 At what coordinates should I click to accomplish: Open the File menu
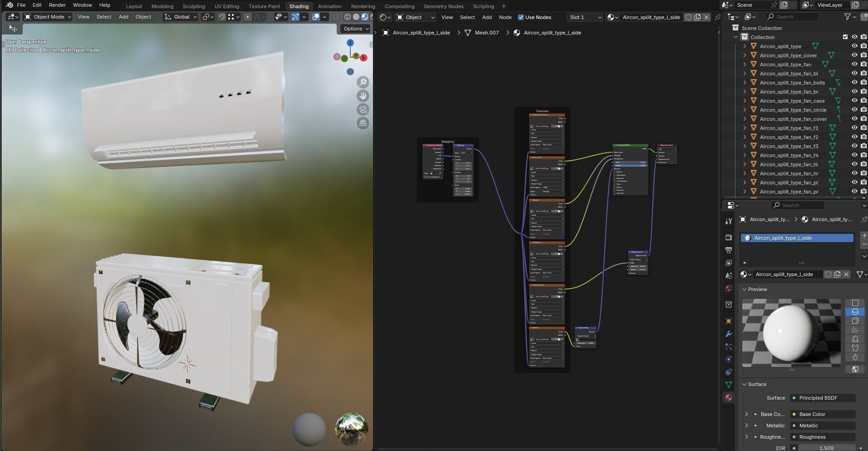[21, 5]
